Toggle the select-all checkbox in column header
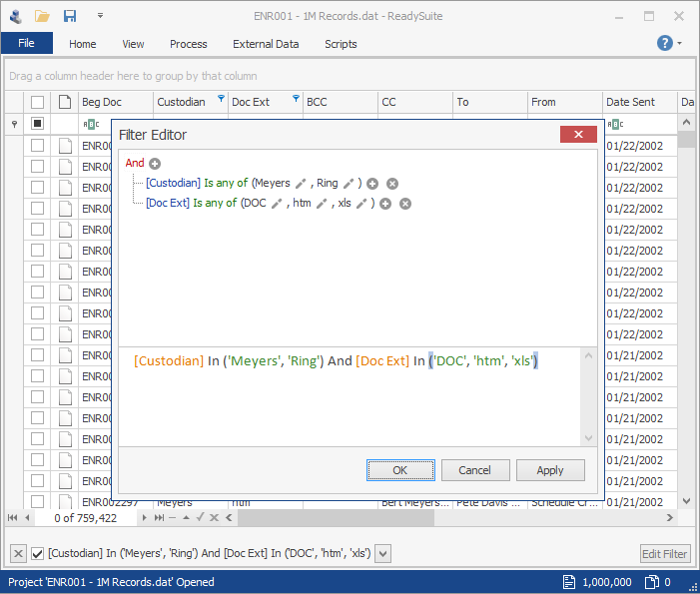This screenshot has height=594, width=700. tap(37, 102)
